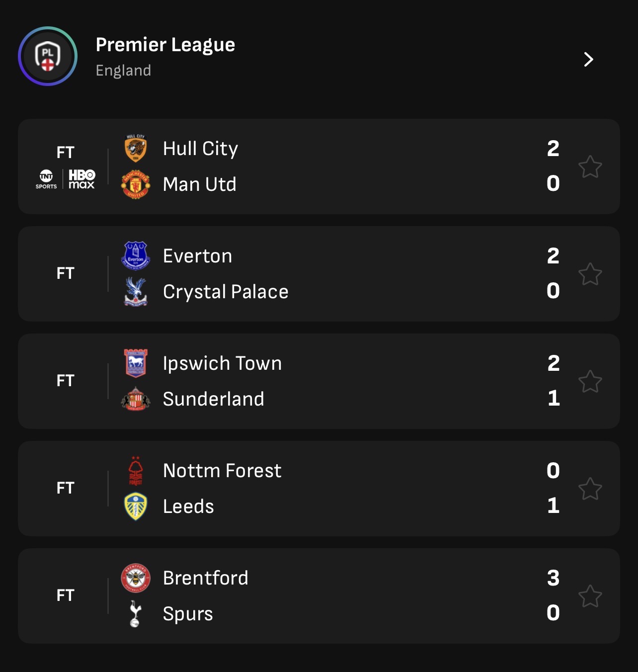Expand Premier League with the chevron arrow
This screenshot has width=638, height=672.
click(x=589, y=60)
